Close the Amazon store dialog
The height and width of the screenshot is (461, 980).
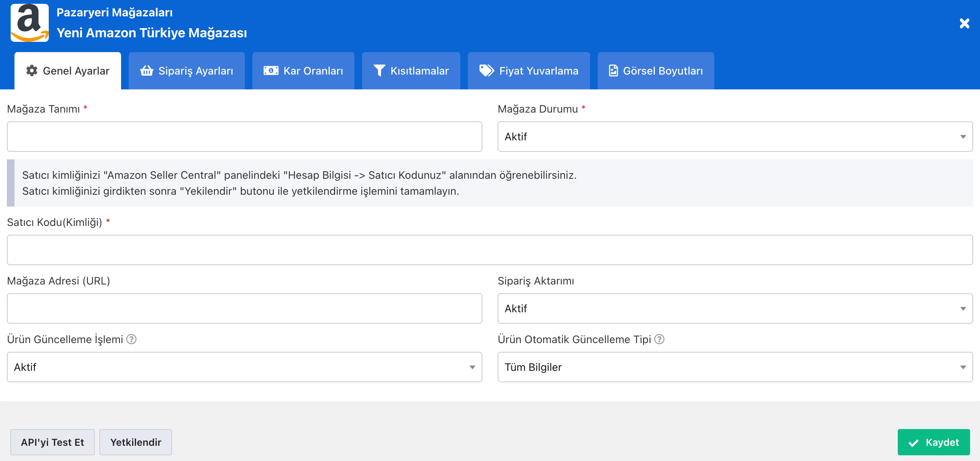(964, 24)
